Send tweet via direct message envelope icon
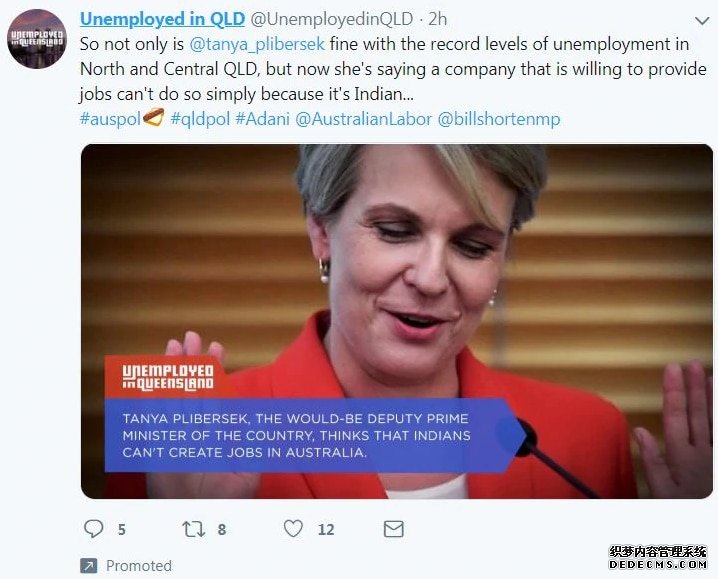The height and width of the screenshot is (579, 718). (393, 529)
